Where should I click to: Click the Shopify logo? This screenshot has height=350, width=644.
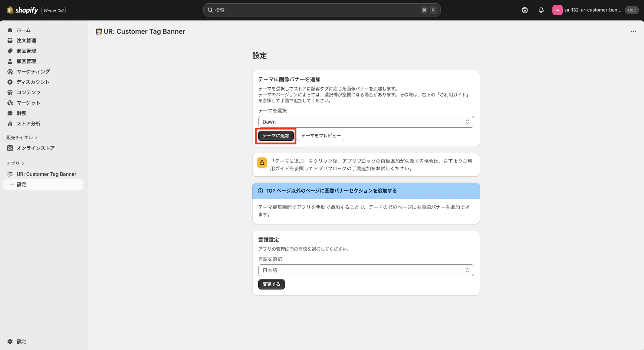22,10
